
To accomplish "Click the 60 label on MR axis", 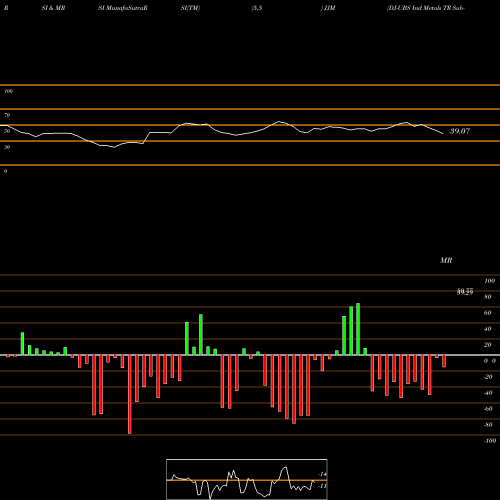I will tap(488, 313).
